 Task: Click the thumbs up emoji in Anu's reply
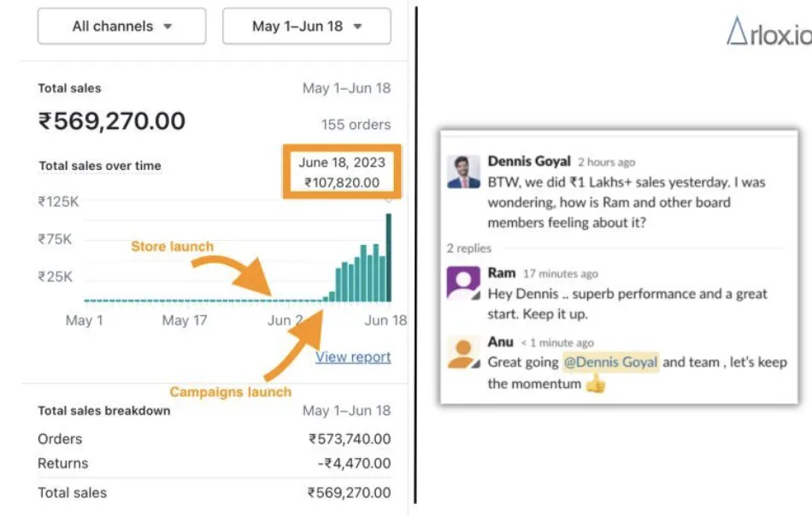point(596,384)
